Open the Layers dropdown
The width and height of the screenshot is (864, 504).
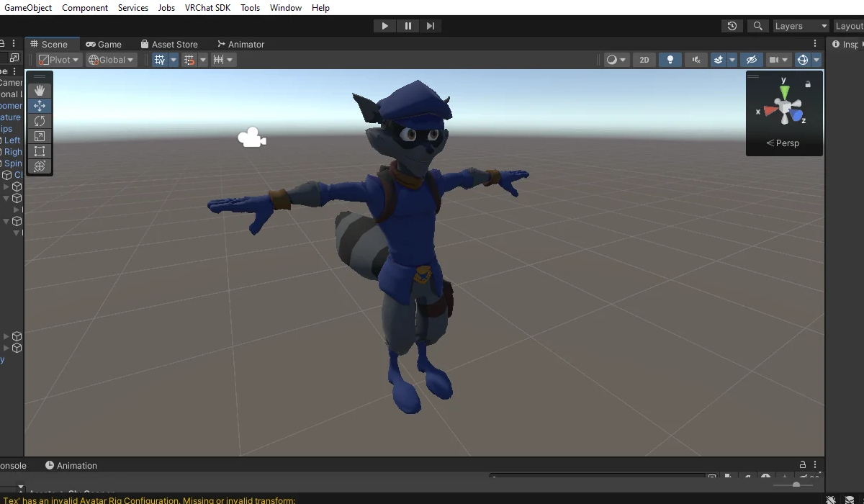point(799,25)
